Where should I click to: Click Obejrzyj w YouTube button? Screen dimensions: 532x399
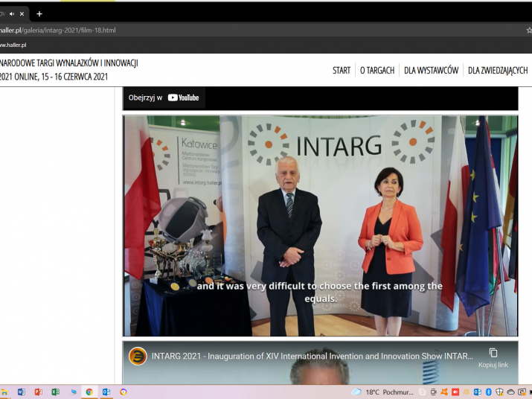[x=164, y=98]
